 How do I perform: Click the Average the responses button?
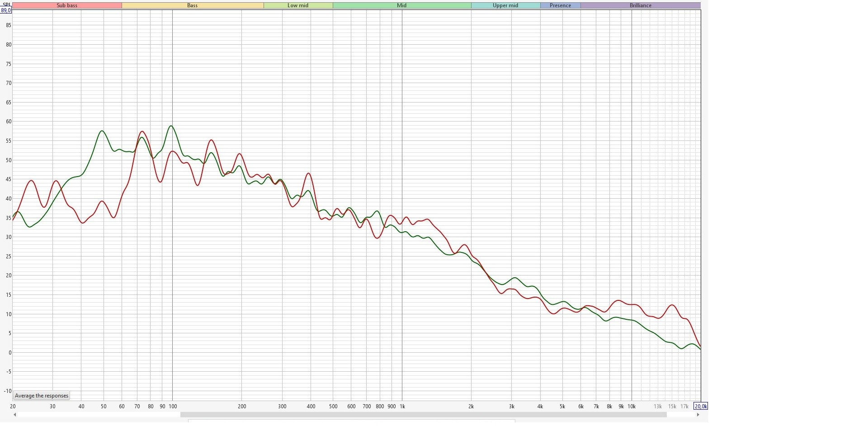(42, 396)
